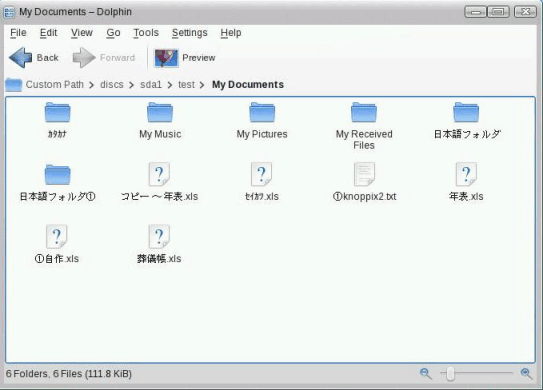Click the Dolphin window title icon
Image resolution: width=543 pixels, height=390 pixels.
pyautogui.click(x=9, y=12)
